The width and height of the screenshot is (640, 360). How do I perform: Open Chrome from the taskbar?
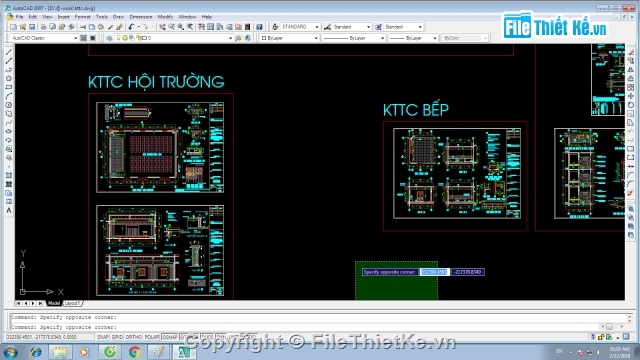coord(134,352)
